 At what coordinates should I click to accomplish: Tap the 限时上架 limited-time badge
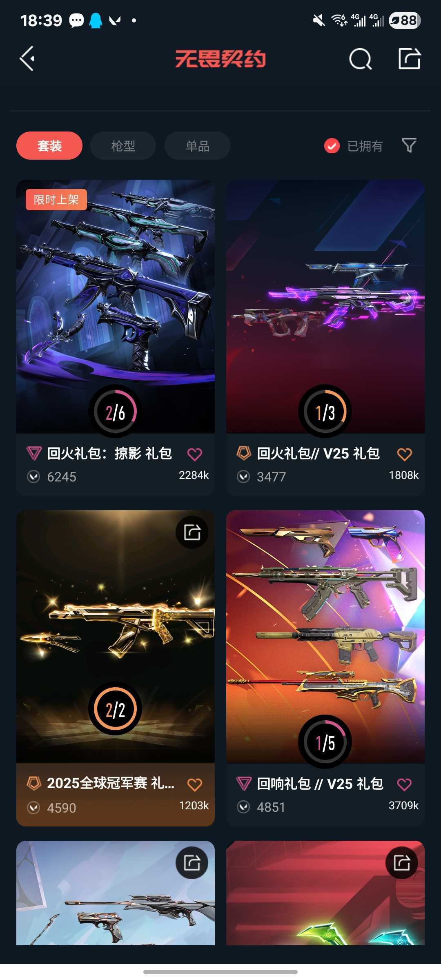click(x=56, y=200)
